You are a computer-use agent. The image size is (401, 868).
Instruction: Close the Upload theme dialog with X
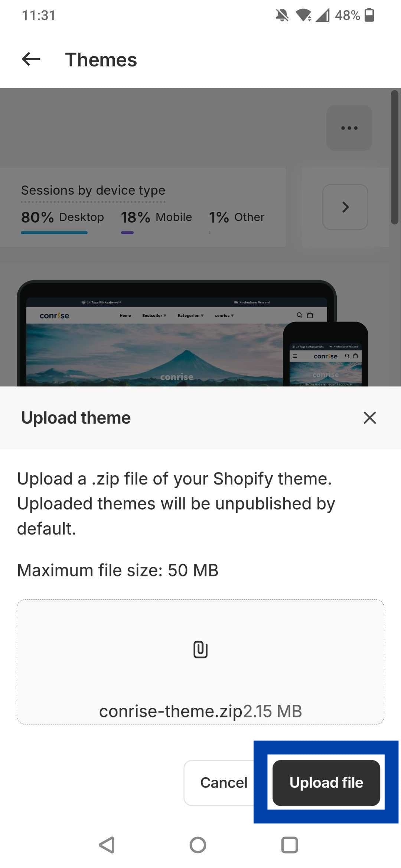click(370, 418)
